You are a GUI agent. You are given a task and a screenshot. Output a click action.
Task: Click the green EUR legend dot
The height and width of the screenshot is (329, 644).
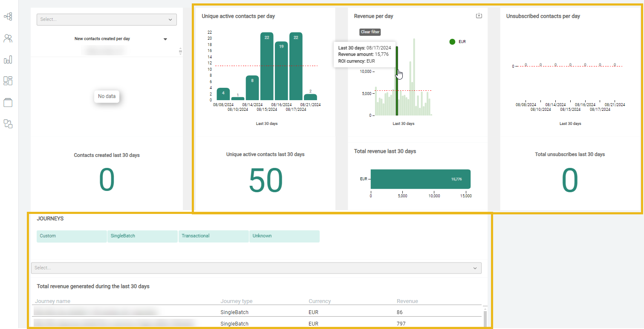click(452, 42)
